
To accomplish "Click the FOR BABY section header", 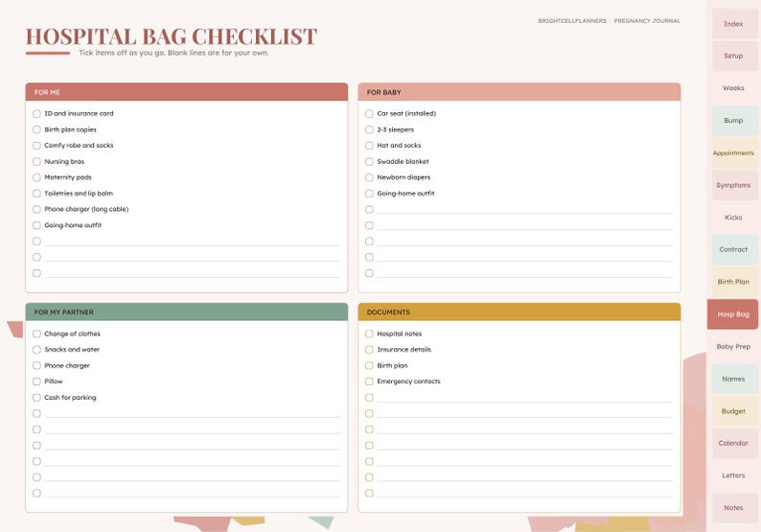I will 519,92.
